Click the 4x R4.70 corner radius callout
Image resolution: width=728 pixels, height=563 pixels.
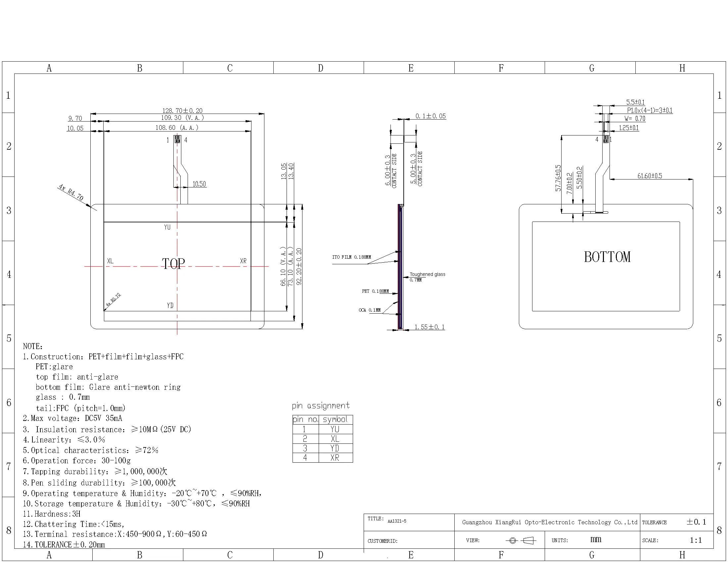(x=71, y=192)
